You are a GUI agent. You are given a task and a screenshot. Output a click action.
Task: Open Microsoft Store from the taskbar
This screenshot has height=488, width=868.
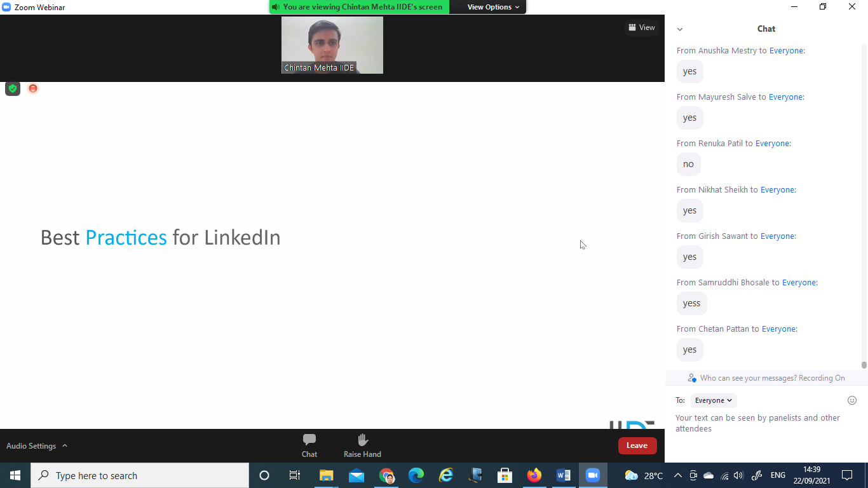(505, 475)
